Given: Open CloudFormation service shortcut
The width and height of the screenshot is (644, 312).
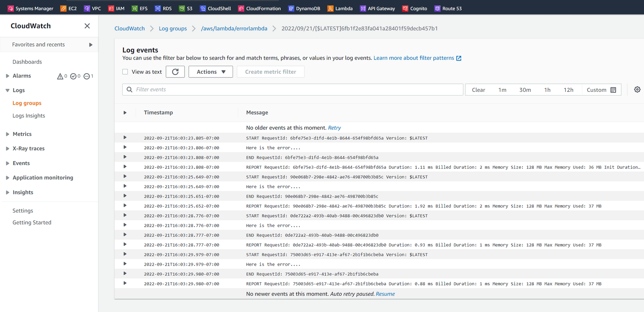Looking at the screenshot, I should click(x=259, y=8).
